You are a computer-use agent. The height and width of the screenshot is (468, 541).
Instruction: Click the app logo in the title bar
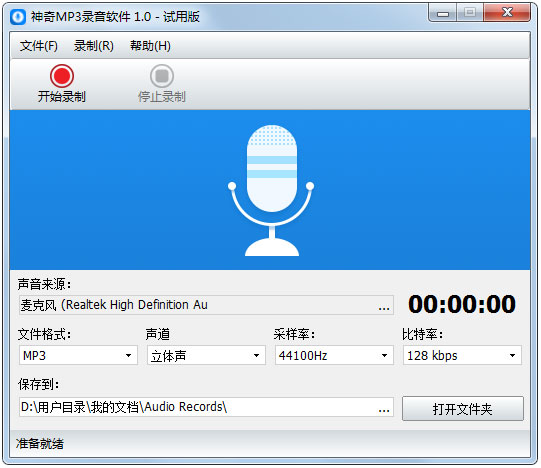pyautogui.click(x=18, y=17)
